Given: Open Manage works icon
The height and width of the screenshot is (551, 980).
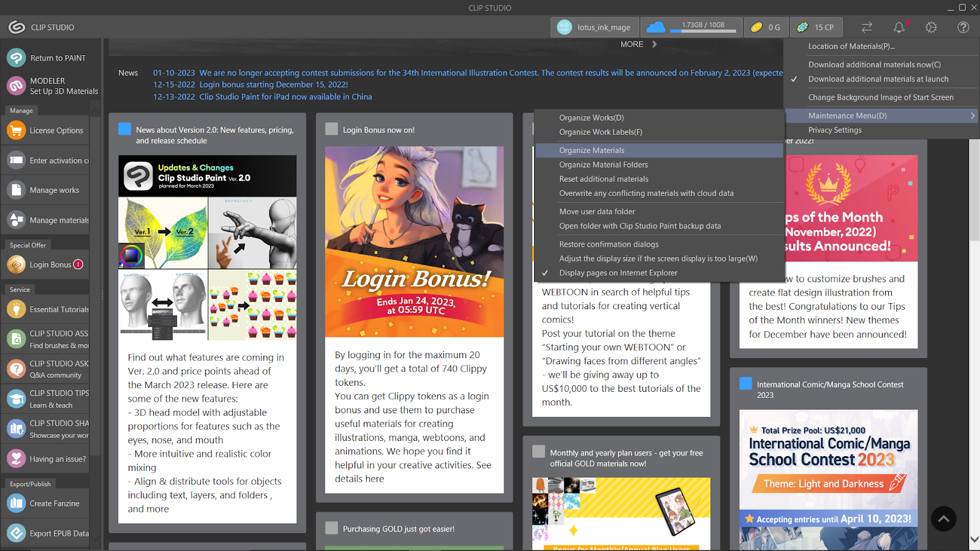Looking at the screenshot, I should coord(16,190).
